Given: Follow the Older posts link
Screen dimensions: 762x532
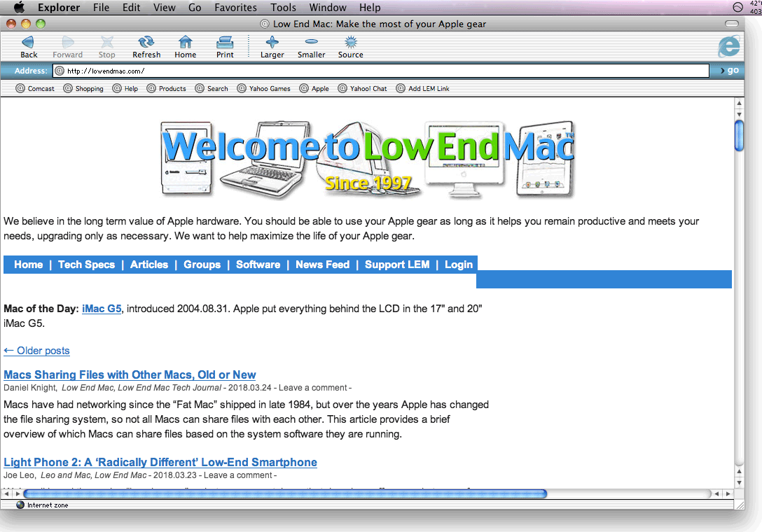Looking at the screenshot, I should [36, 351].
